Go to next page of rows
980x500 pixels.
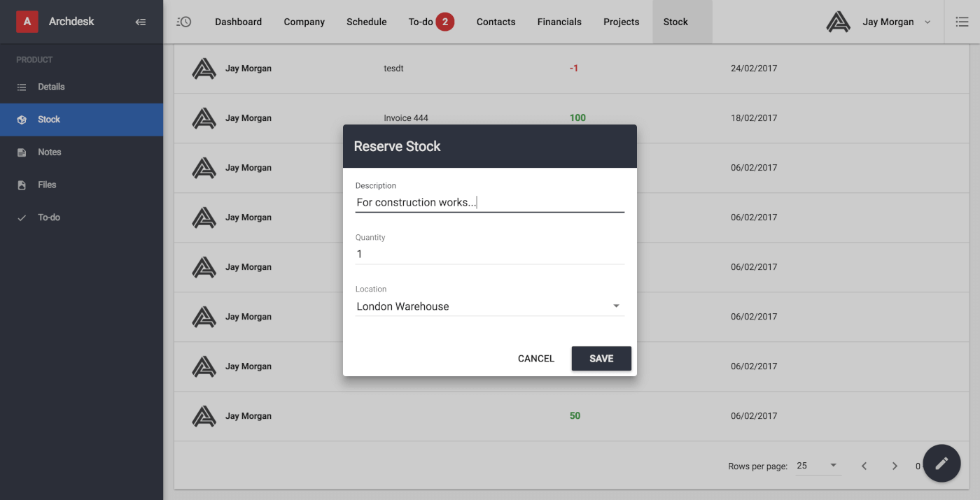click(895, 466)
